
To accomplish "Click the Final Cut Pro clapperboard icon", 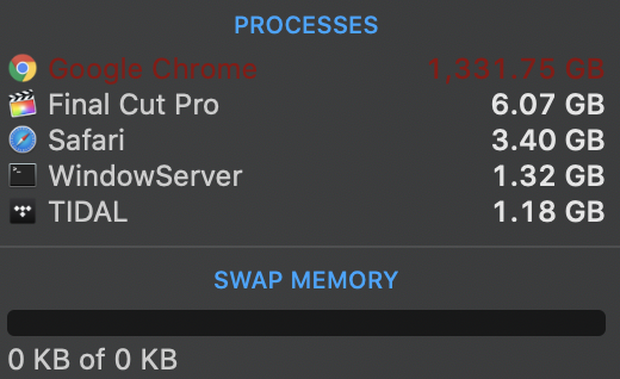I will tap(23, 104).
